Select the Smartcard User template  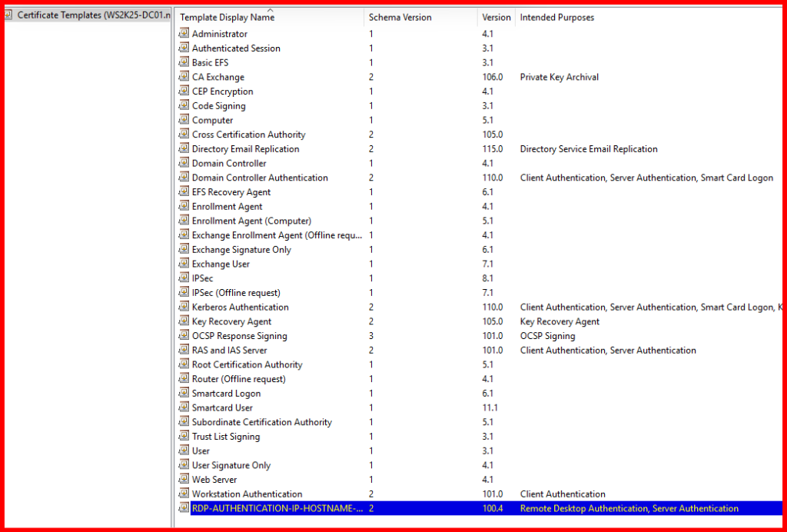(222, 408)
